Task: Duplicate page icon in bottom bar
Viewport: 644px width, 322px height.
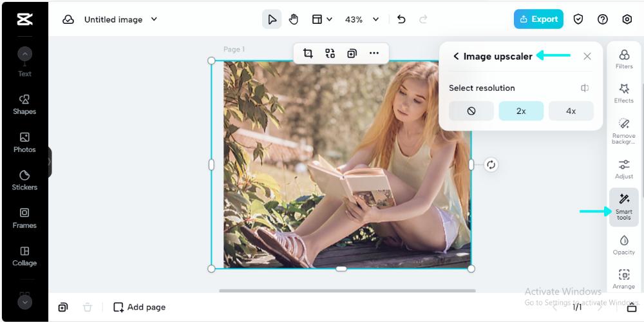Action: (x=63, y=307)
